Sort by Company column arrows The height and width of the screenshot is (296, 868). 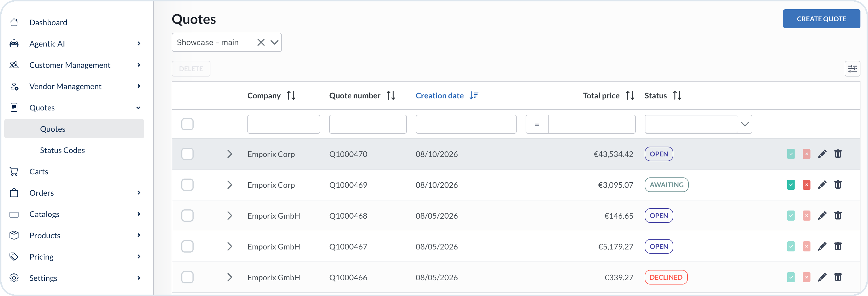[291, 95]
